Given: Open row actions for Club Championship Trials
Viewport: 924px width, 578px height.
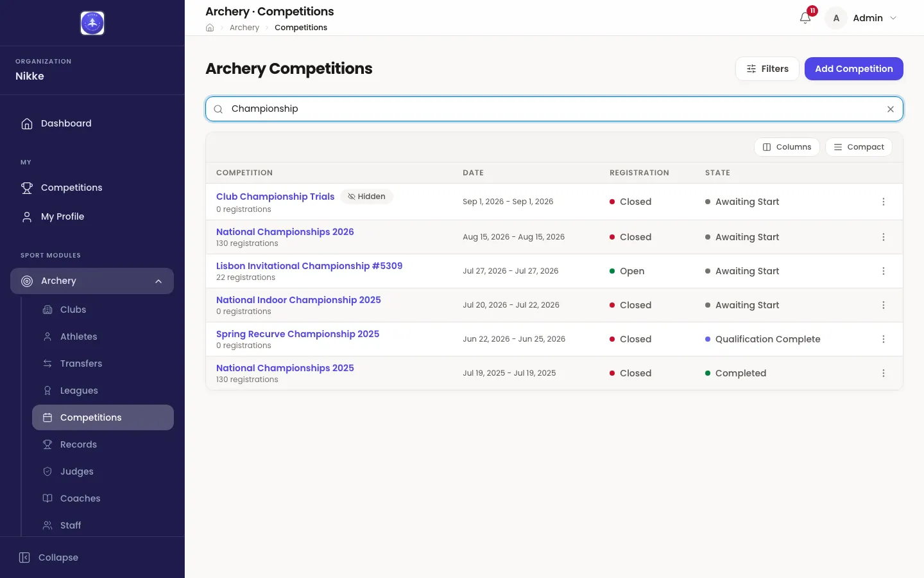Looking at the screenshot, I should click(x=884, y=202).
